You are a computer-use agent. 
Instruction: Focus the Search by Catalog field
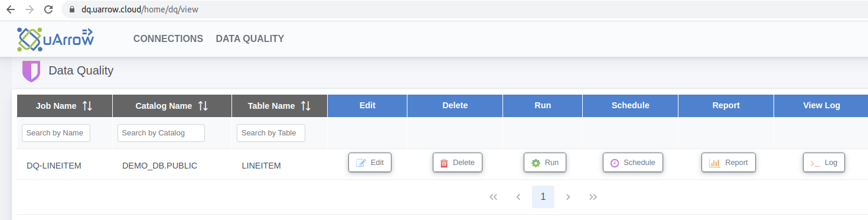[161, 133]
